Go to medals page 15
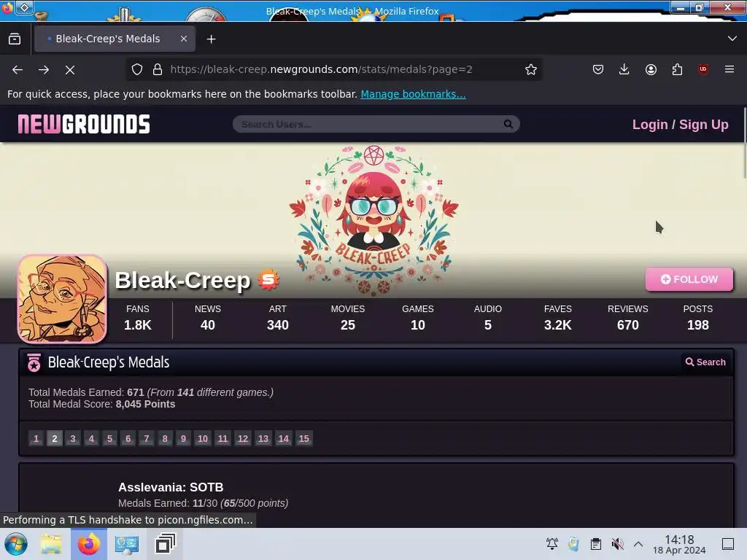Screen dimensions: 747x560 (304, 438)
